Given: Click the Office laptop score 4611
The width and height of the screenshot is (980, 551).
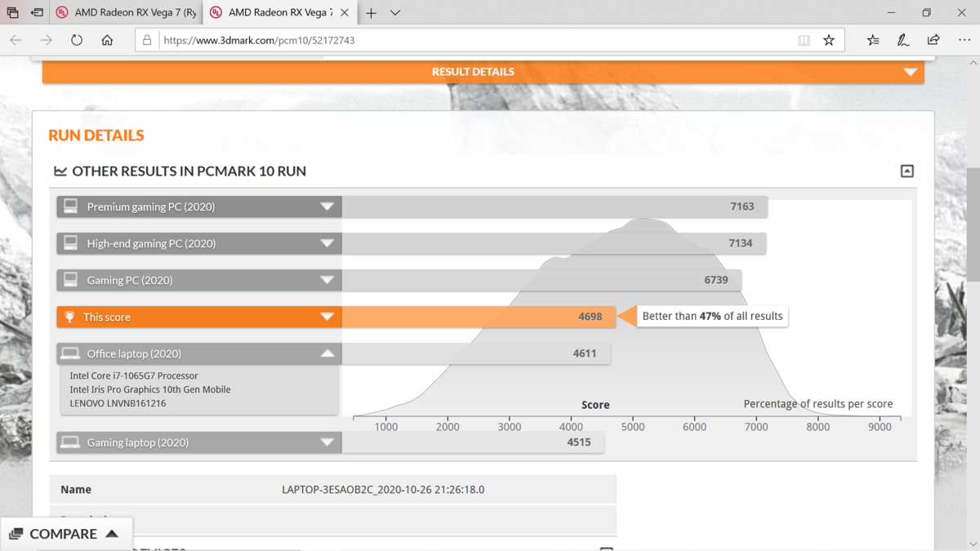Looking at the screenshot, I should [585, 353].
